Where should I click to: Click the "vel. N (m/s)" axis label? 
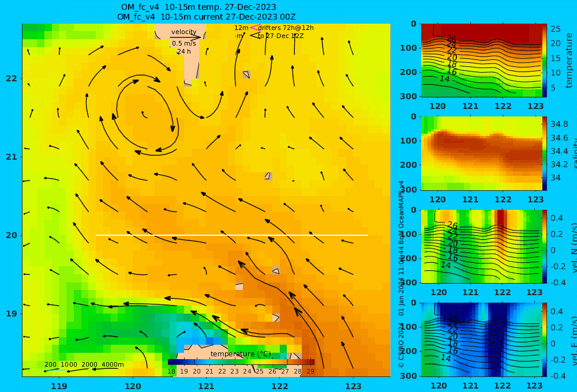[x=574, y=247]
